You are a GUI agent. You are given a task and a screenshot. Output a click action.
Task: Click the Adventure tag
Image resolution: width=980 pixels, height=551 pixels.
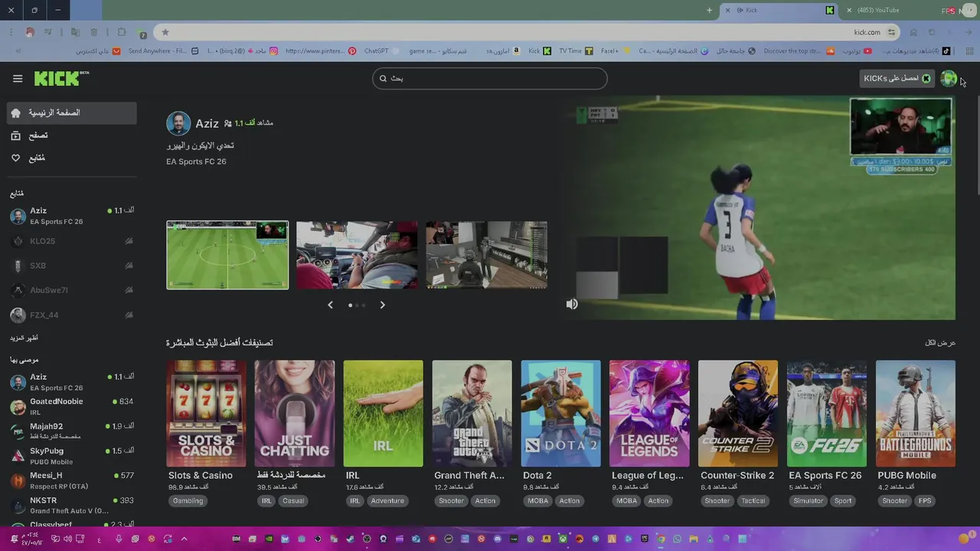click(387, 500)
